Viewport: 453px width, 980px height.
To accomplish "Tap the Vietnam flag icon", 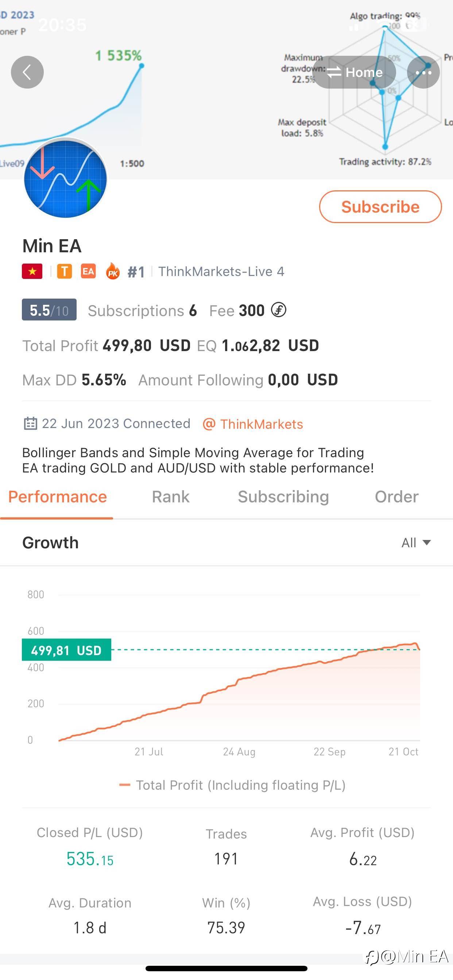I will (32, 272).
